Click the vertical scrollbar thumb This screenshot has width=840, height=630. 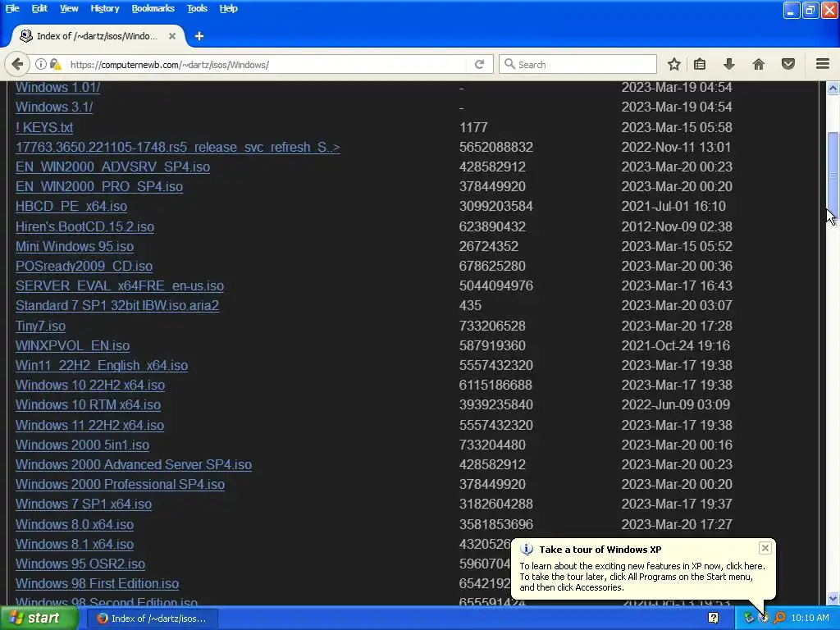833,176
